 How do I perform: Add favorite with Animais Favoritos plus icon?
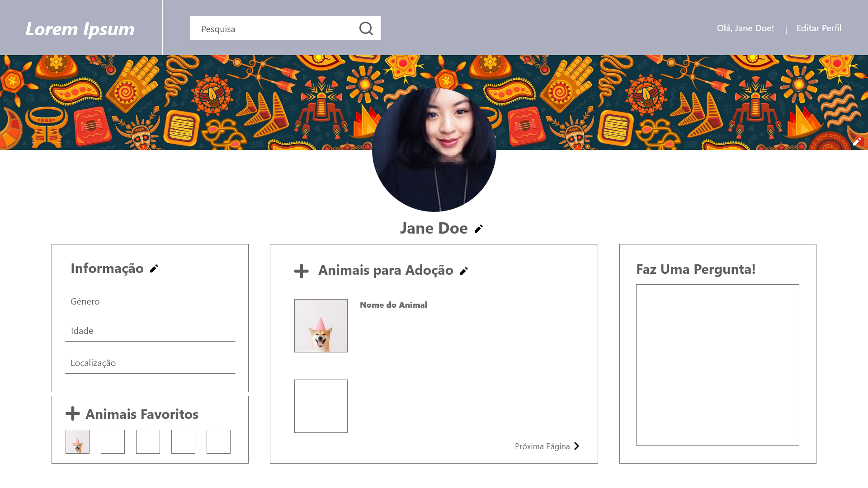click(73, 413)
